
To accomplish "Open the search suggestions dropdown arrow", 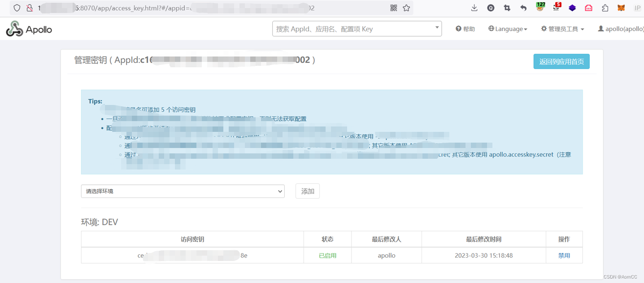I will [x=436, y=28].
